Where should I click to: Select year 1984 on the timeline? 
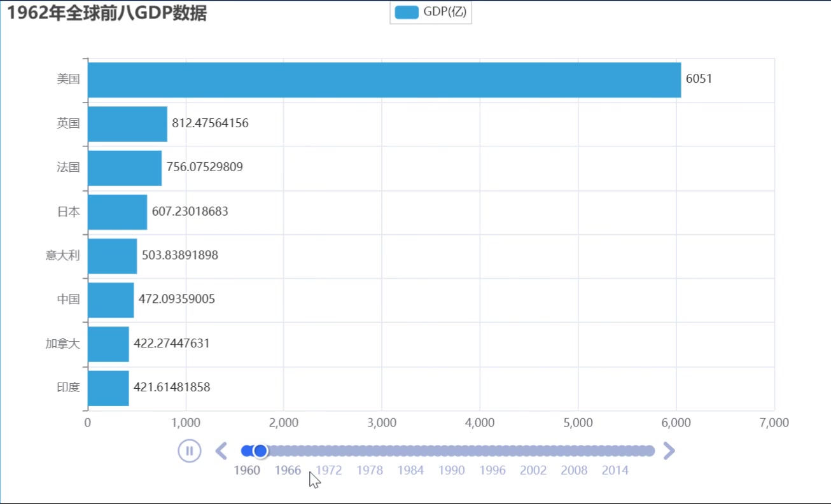(410, 470)
